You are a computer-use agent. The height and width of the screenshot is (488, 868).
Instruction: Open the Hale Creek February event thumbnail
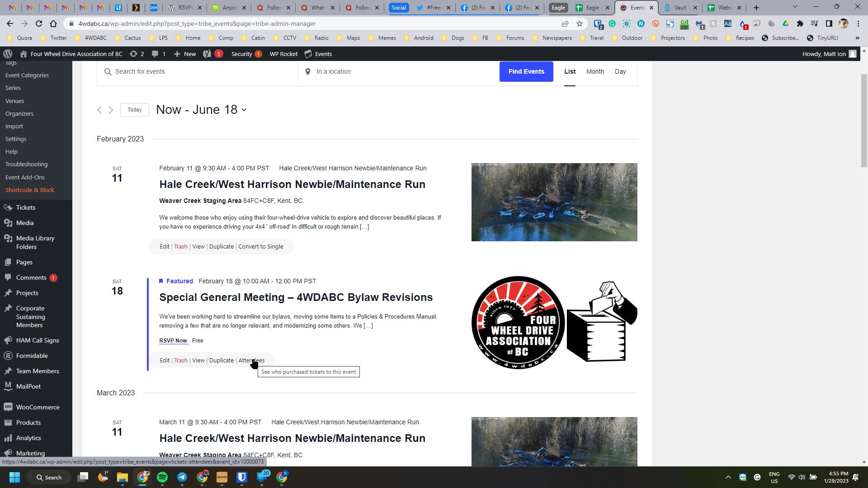click(554, 202)
